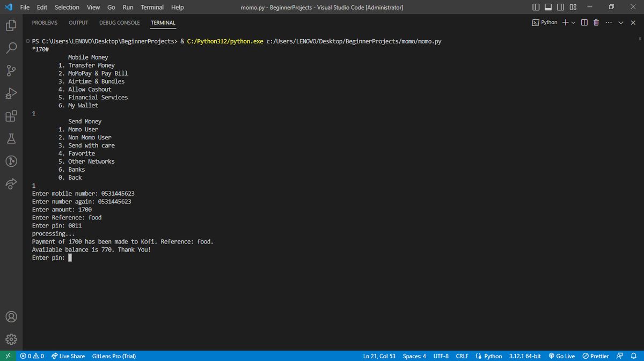
Task: Open the File menu
Action: (x=25, y=7)
